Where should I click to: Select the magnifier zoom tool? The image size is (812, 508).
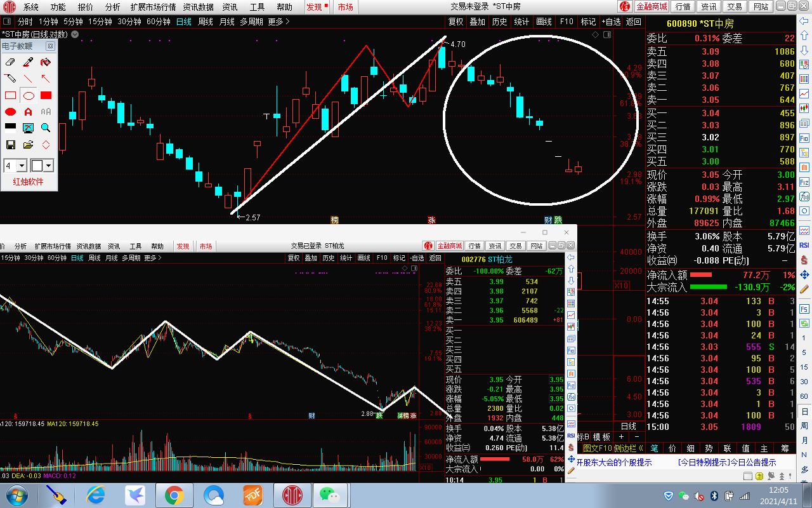[46, 128]
